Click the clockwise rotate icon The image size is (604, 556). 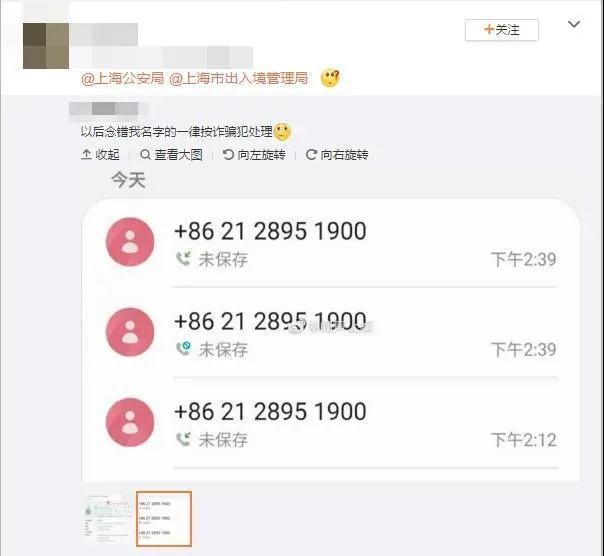[x=311, y=155]
